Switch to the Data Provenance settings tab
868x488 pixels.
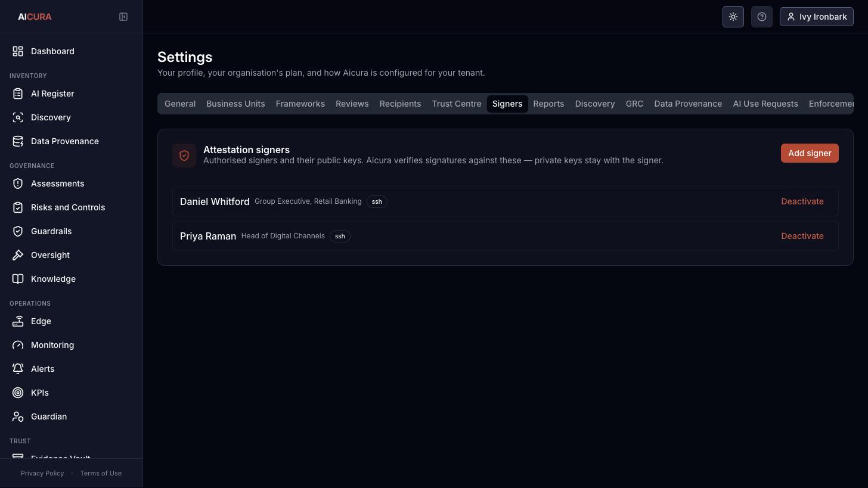click(x=688, y=104)
